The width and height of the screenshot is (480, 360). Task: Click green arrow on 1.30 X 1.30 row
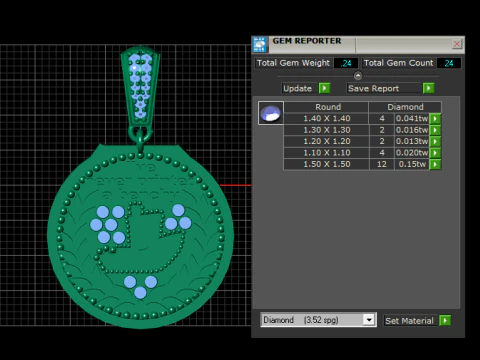pyautogui.click(x=435, y=130)
